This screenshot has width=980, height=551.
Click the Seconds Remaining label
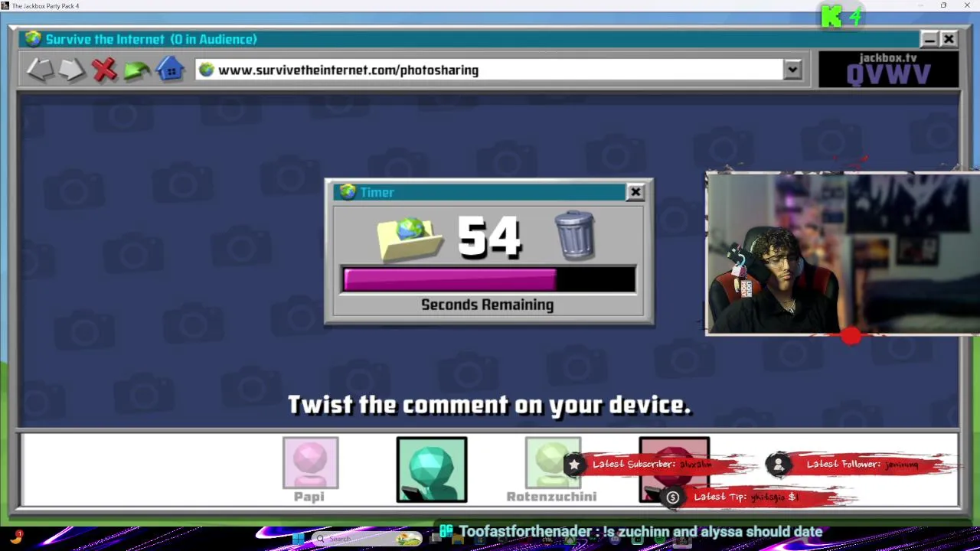488,305
